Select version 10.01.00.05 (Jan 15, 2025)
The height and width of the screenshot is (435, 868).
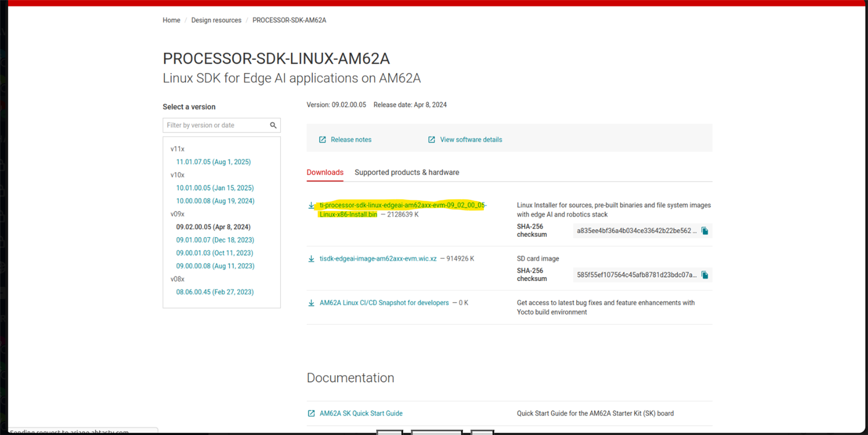pos(215,188)
